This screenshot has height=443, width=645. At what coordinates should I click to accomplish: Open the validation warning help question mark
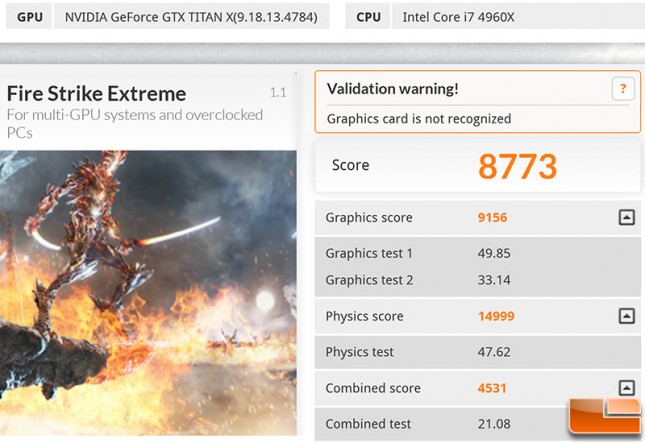pyautogui.click(x=623, y=88)
